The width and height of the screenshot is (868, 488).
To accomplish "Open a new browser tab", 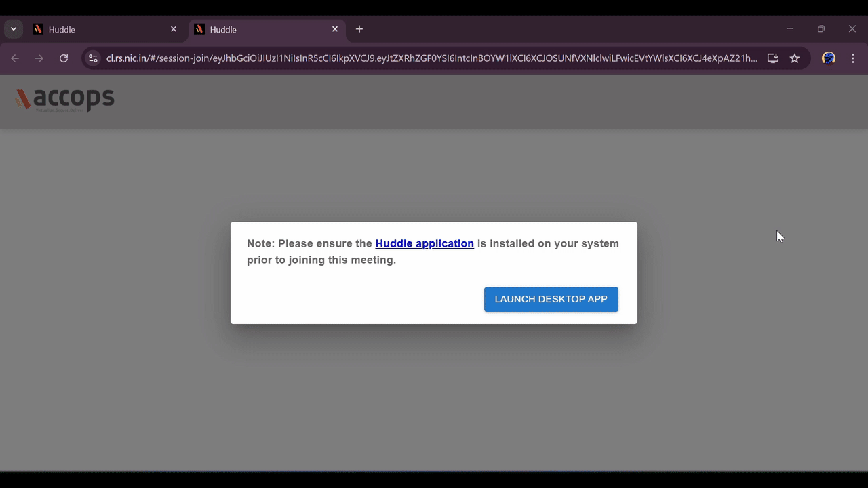I will pos(359,29).
